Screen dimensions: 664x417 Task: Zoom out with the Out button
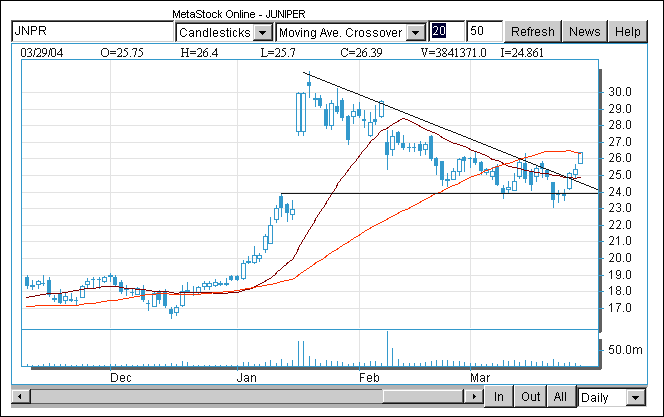[x=530, y=397]
